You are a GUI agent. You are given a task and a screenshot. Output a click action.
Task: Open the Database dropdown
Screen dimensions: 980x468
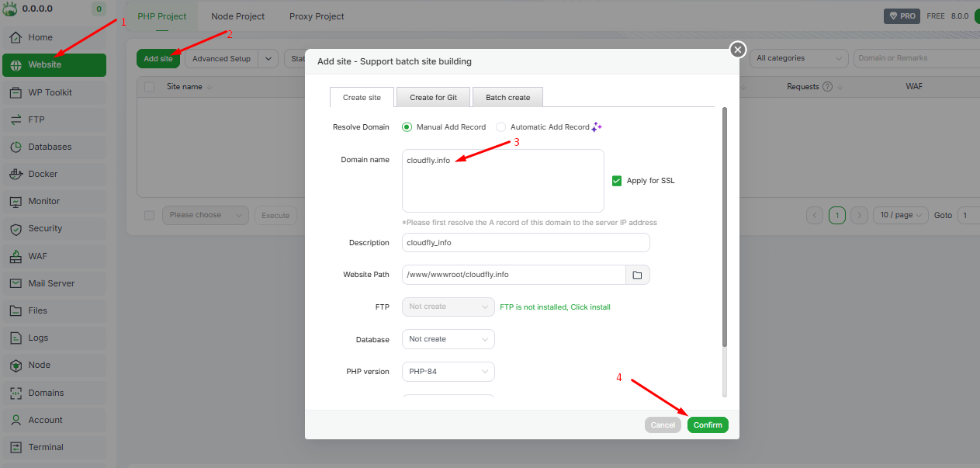(x=448, y=339)
